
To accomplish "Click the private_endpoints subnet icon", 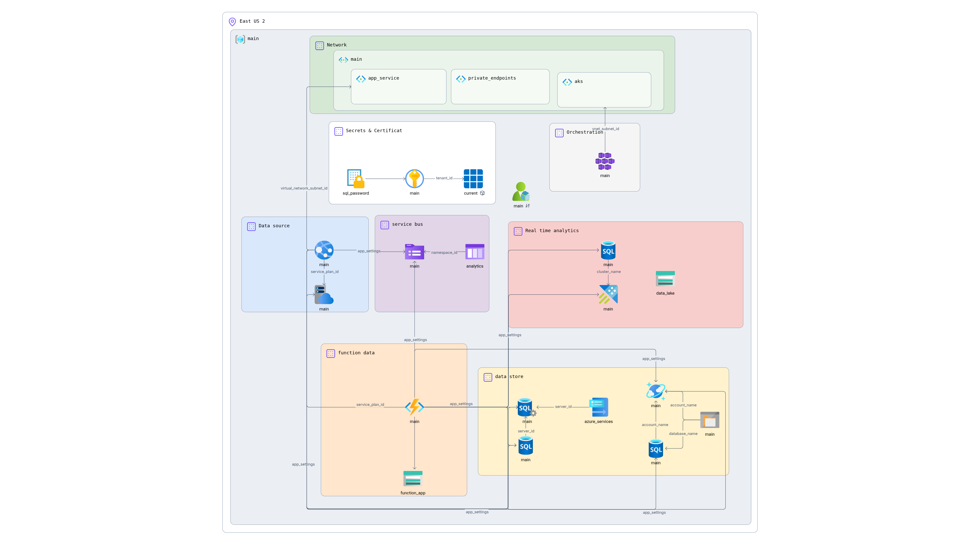I will [x=461, y=79].
